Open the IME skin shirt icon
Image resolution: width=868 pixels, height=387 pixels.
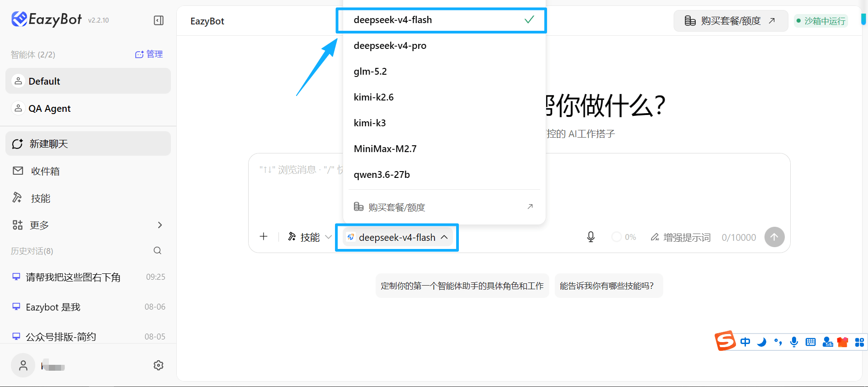coord(843,342)
